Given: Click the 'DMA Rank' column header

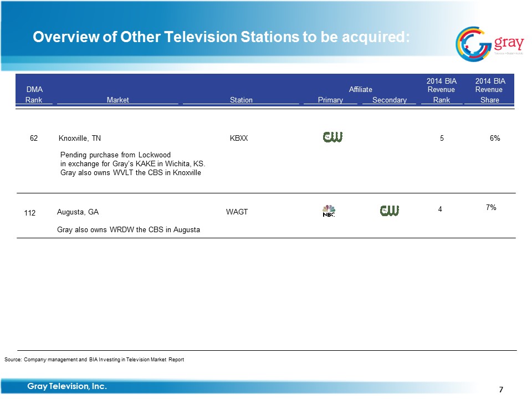Looking at the screenshot, I should coord(34,95).
